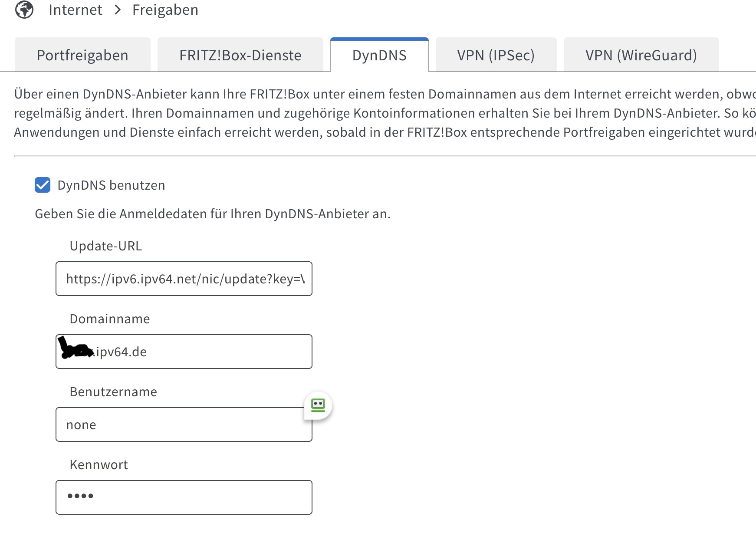
Task: Select the DynDNS tab
Action: pos(379,55)
